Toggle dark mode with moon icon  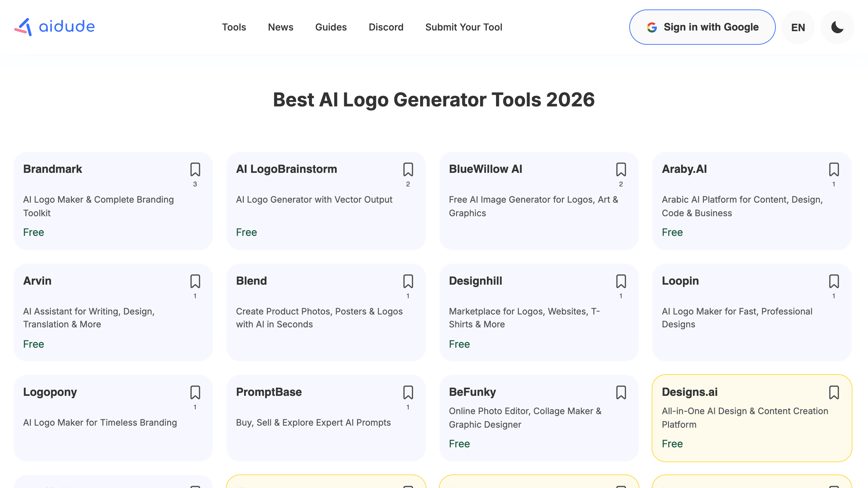837,27
